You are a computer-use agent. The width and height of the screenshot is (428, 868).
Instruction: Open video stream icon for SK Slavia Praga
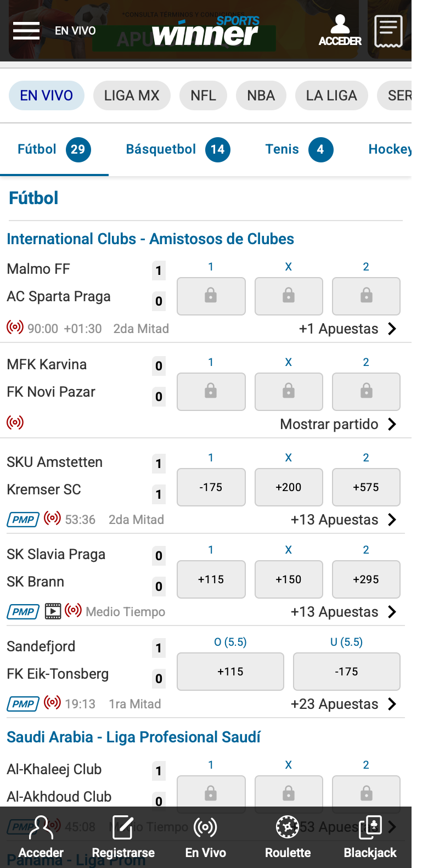(x=53, y=611)
